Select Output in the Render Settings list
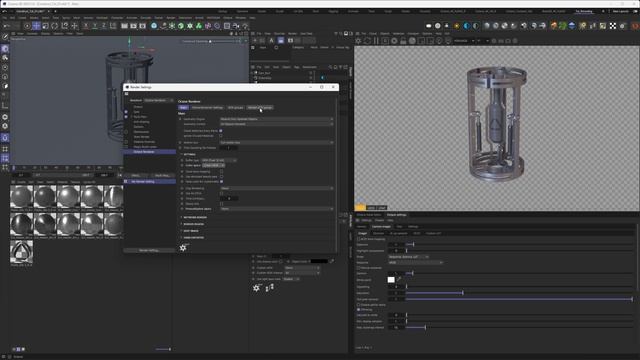Screen dimensions: 640x360 point(138,107)
